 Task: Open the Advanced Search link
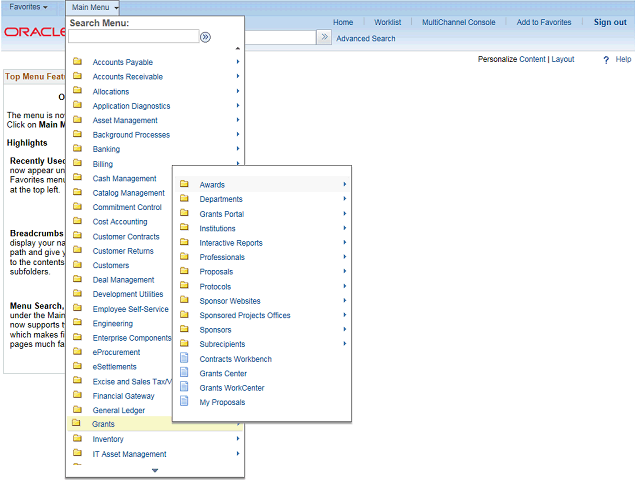pos(365,39)
